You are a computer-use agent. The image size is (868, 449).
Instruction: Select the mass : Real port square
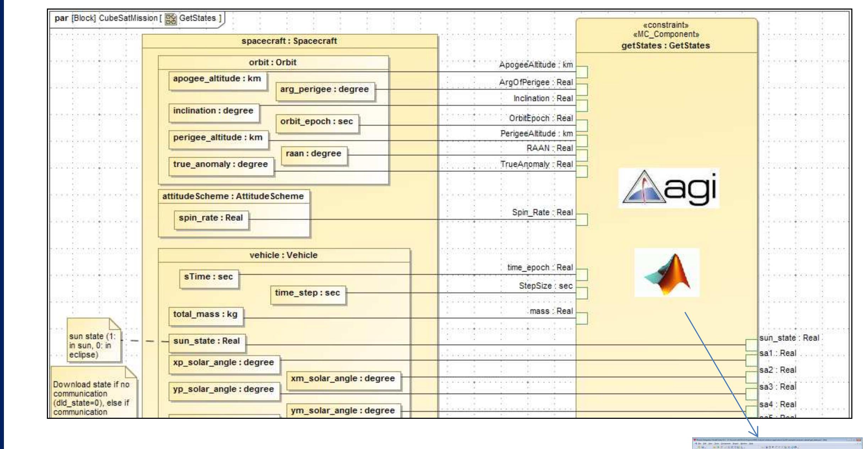tap(581, 318)
